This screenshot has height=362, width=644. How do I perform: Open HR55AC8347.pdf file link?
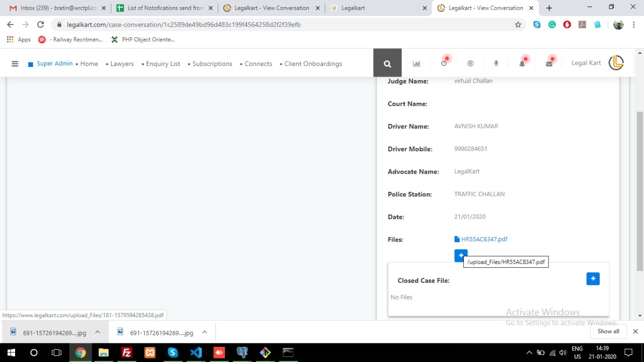point(484,239)
